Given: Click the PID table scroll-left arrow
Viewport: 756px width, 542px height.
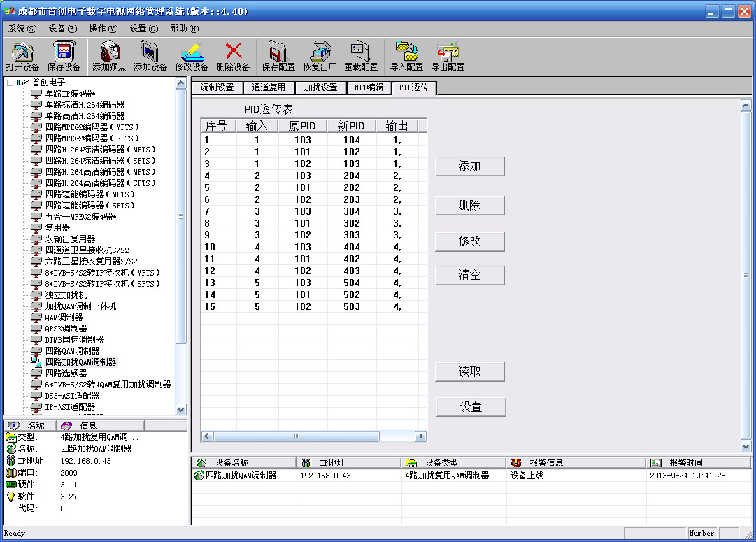Looking at the screenshot, I should 207,436.
